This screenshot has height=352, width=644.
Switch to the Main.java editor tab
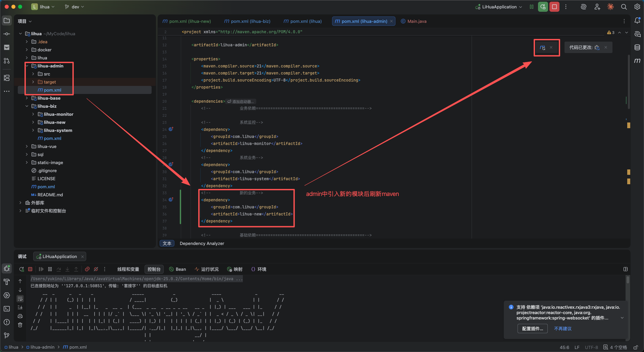click(417, 21)
